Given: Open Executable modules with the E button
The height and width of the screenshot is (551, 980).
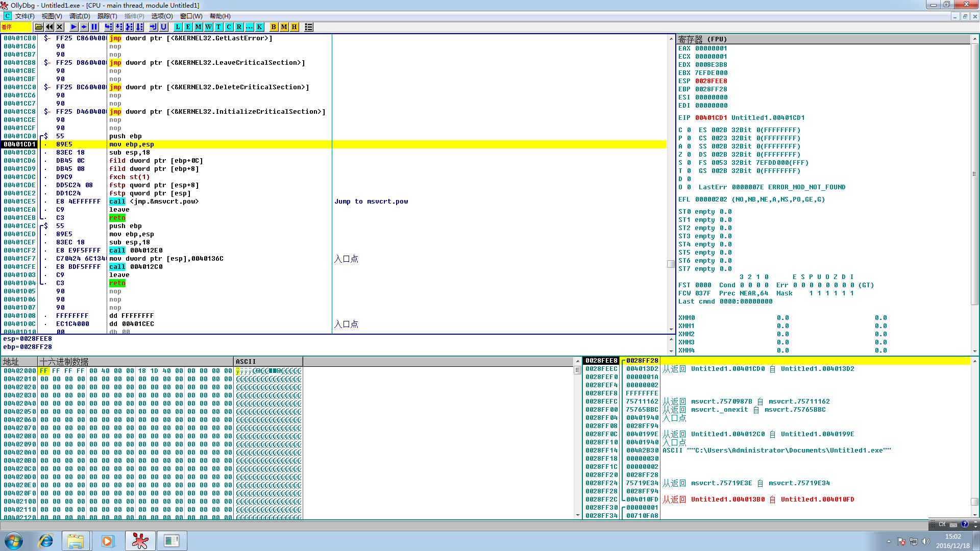Looking at the screenshot, I should click(x=188, y=27).
